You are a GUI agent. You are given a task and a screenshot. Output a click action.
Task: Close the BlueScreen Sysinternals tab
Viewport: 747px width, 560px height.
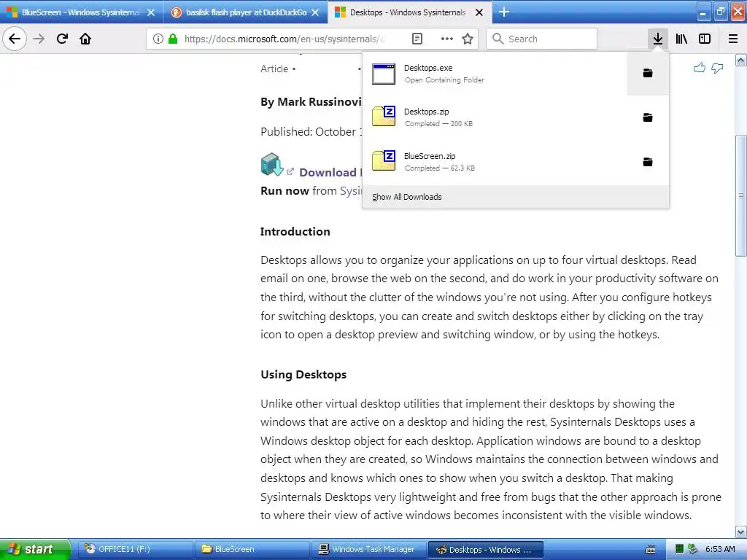pos(150,12)
